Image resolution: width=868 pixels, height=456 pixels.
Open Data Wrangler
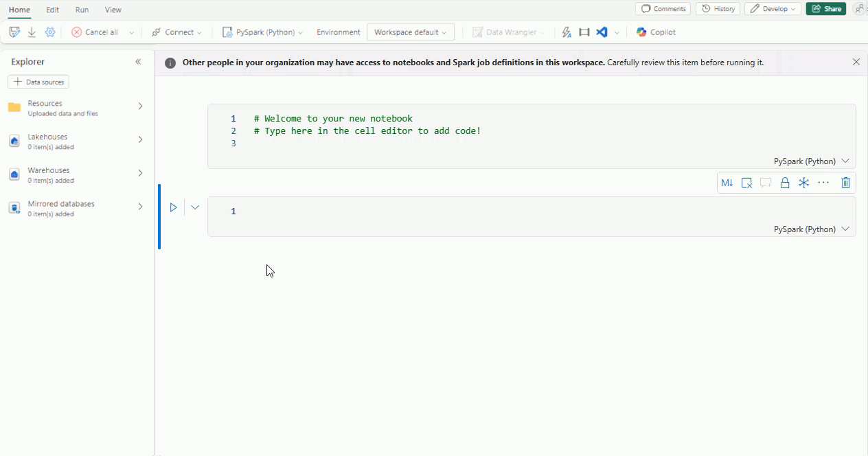[507, 32]
